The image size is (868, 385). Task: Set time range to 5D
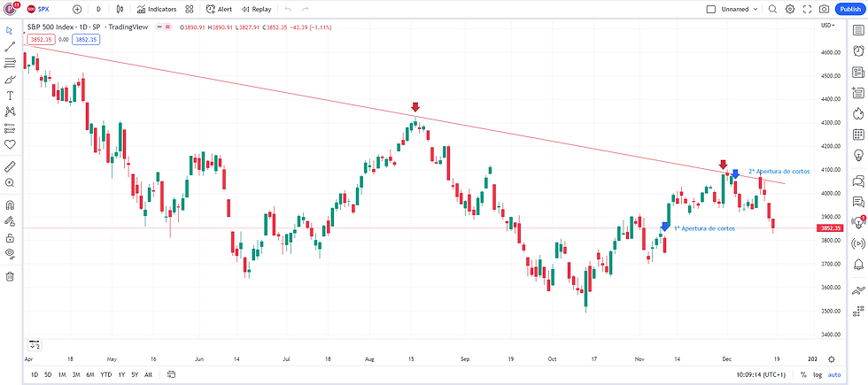point(48,374)
